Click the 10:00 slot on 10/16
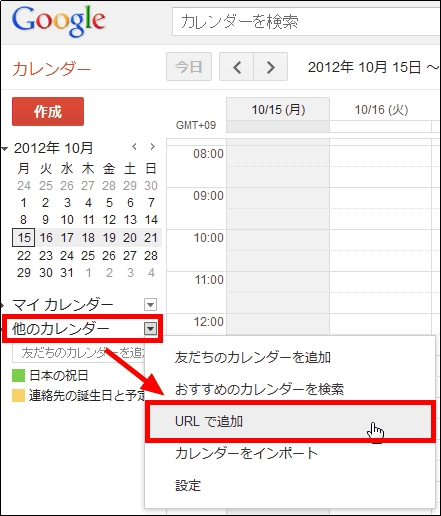This screenshot has width=441, height=516. click(380, 240)
